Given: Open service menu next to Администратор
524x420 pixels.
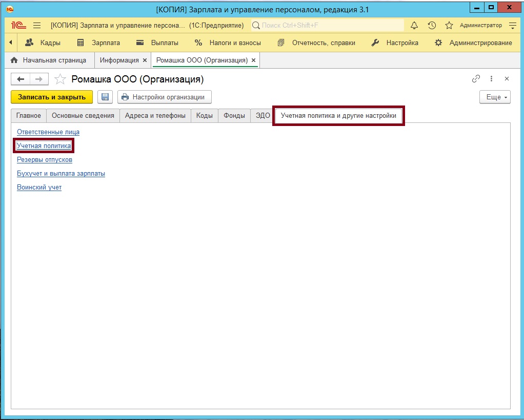Looking at the screenshot, I should [x=512, y=25].
